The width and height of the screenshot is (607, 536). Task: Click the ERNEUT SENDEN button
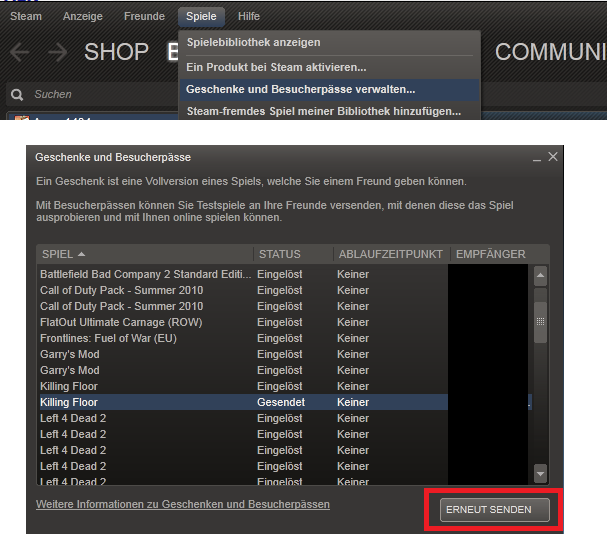(495, 510)
